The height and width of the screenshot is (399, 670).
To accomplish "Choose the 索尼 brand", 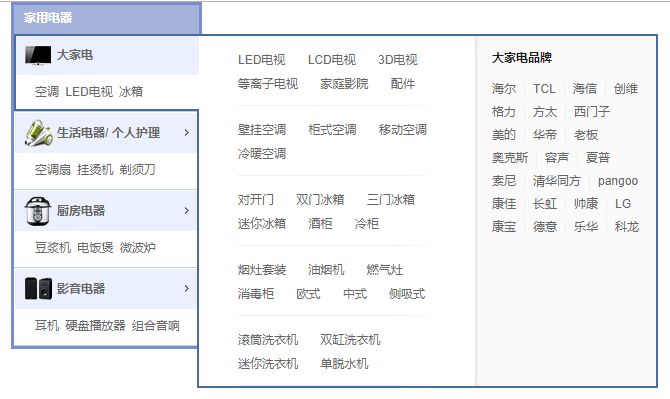I will pos(504,181).
